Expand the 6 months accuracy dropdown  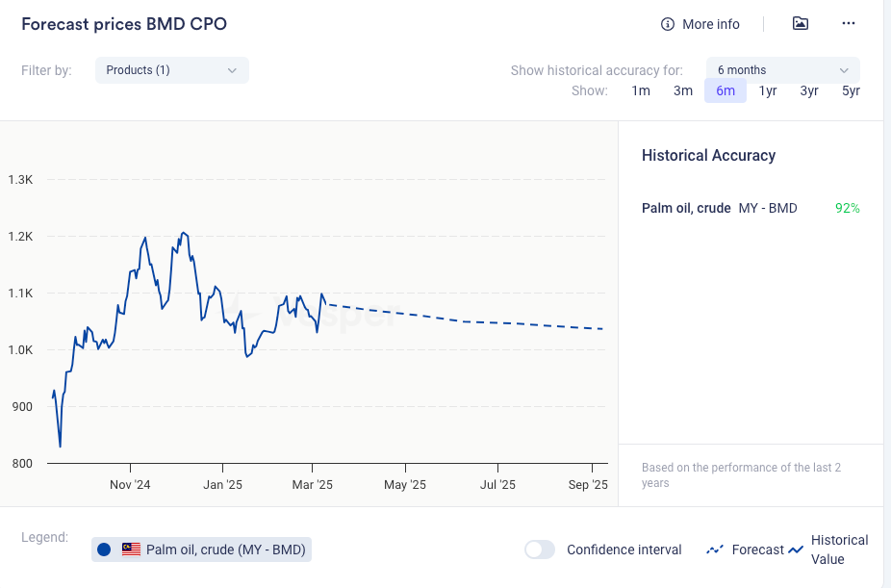click(782, 70)
